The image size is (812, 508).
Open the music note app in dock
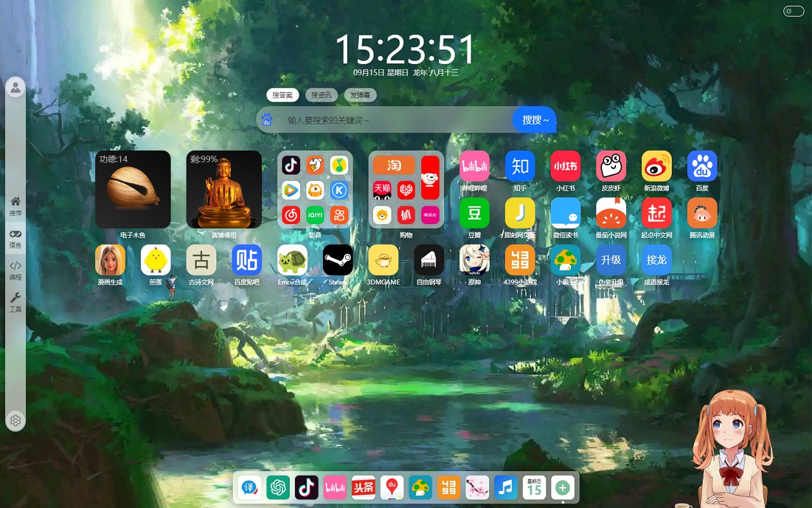pos(506,488)
